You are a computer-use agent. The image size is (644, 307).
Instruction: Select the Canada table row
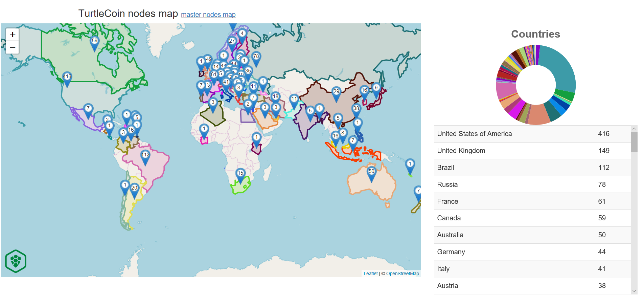pyautogui.click(x=532, y=218)
